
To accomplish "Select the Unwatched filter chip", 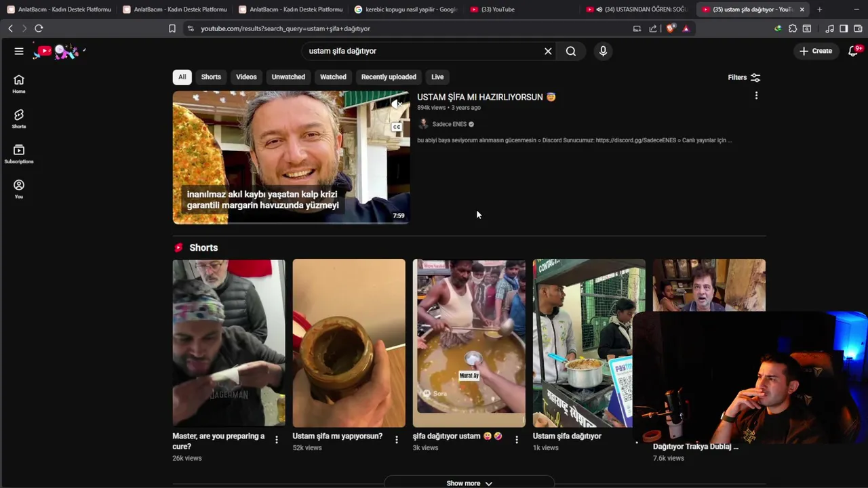I will pos(288,77).
